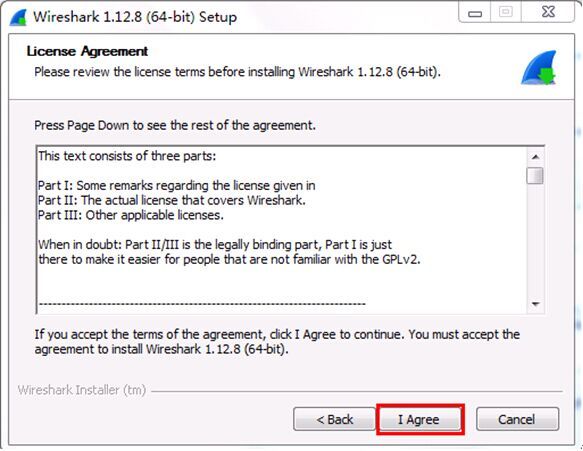The width and height of the screenshot is (583, 451).
Task: Click the 'Wireshark Installer (tm)' label
Action: pyautogui.click(x=82, y=390)
